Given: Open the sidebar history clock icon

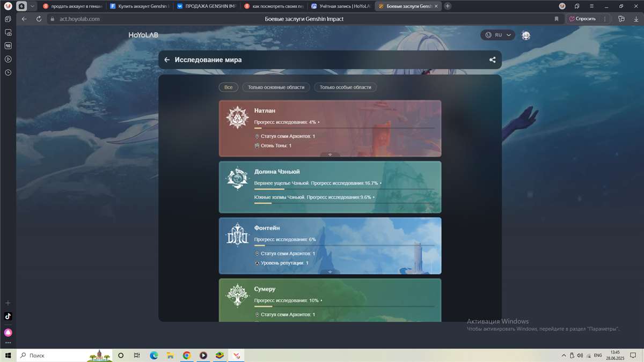Looking at the screenshot, I should click(x=8, y=72).
